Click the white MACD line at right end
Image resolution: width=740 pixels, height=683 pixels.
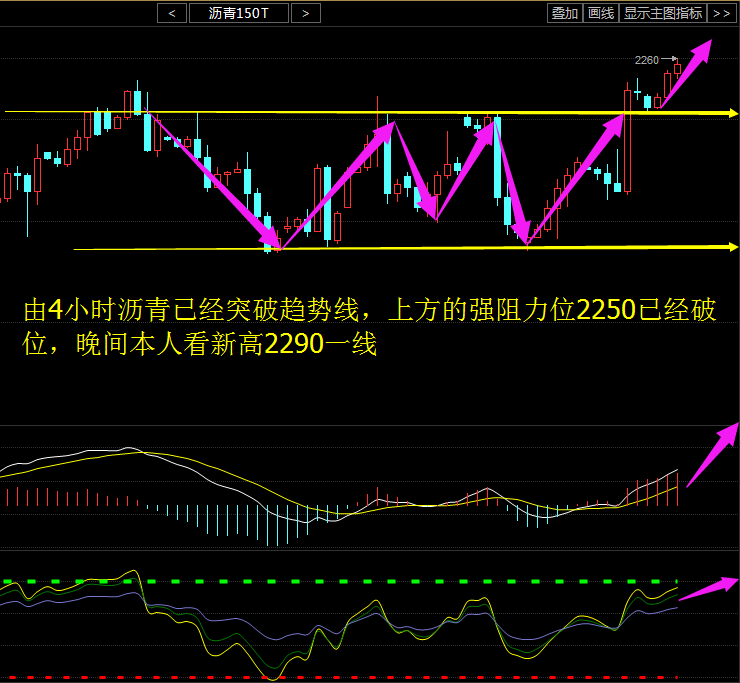point(674,471)
